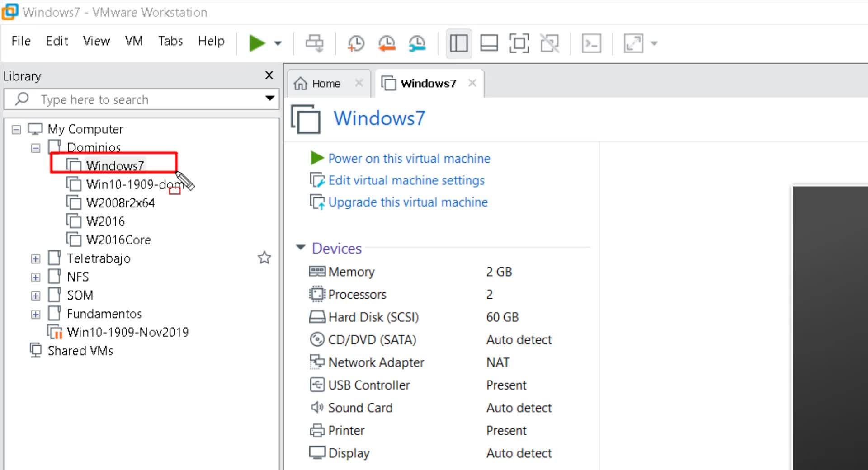The image size is (868, 470).
Task: Click Upgrade this virtual machine link
Action: (x=408, y=202)
